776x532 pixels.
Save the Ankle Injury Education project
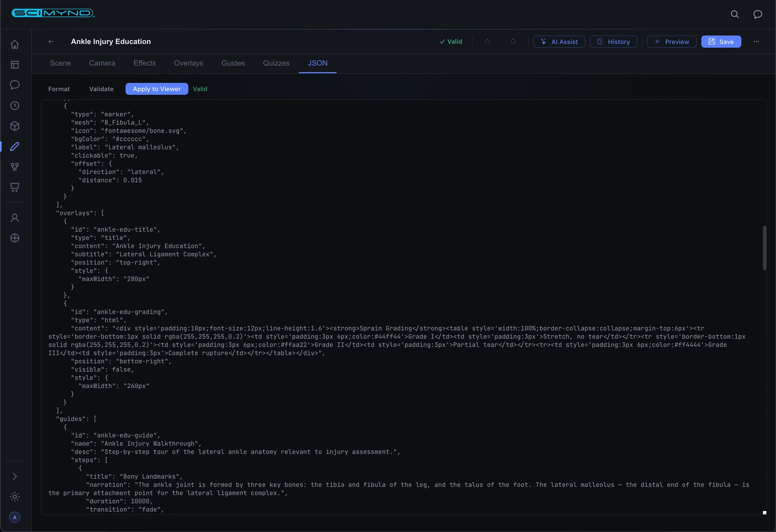pyautogui.click(x=721, y=42)
